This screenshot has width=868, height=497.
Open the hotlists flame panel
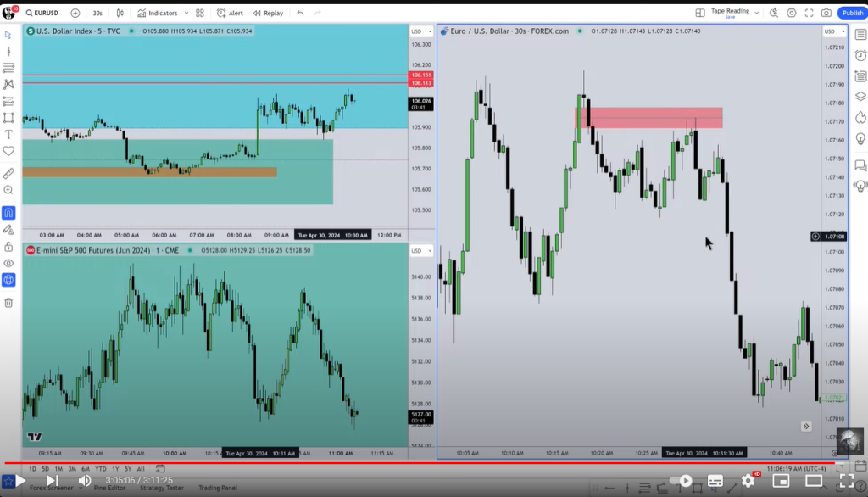pyautogui.click(x=860, y=117)
